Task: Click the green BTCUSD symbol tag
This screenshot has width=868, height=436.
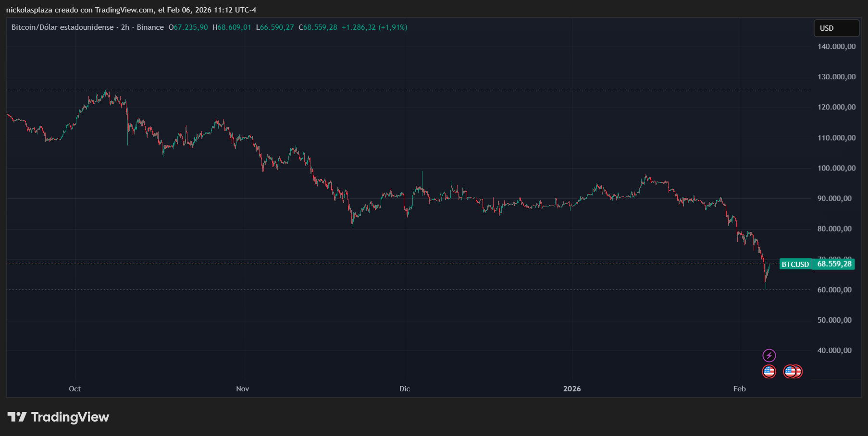Action: [795, 264]
